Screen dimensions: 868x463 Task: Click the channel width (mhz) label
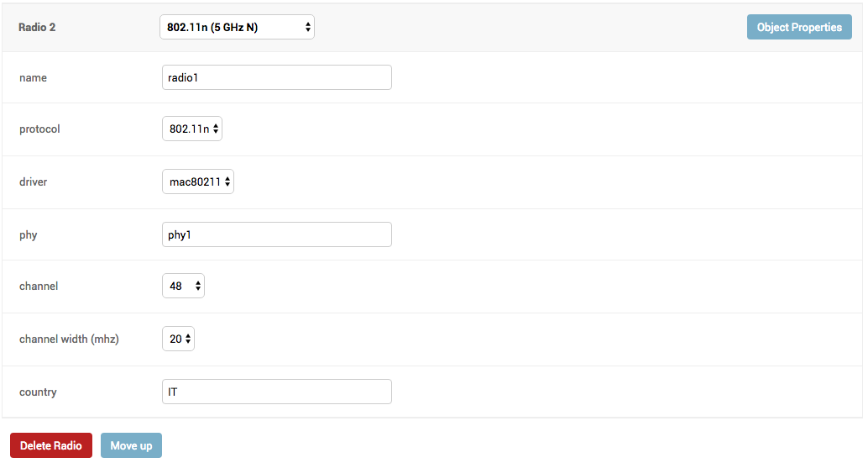[x=69, y=339]
